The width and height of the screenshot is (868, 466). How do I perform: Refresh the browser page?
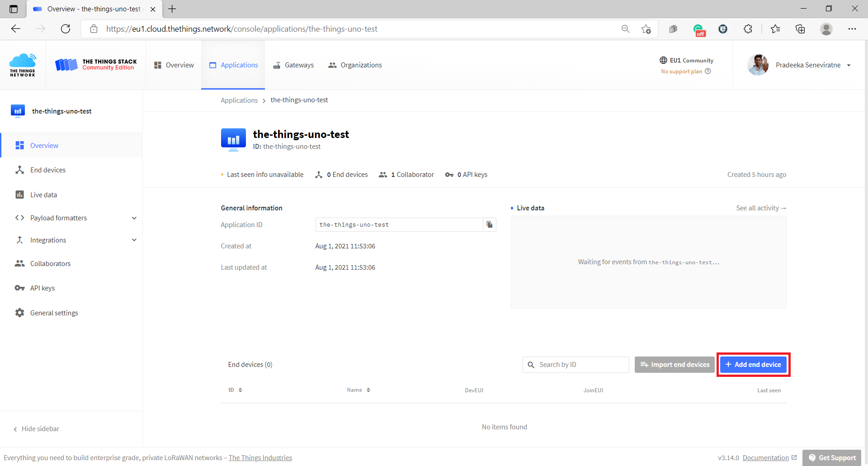point(66,29)
